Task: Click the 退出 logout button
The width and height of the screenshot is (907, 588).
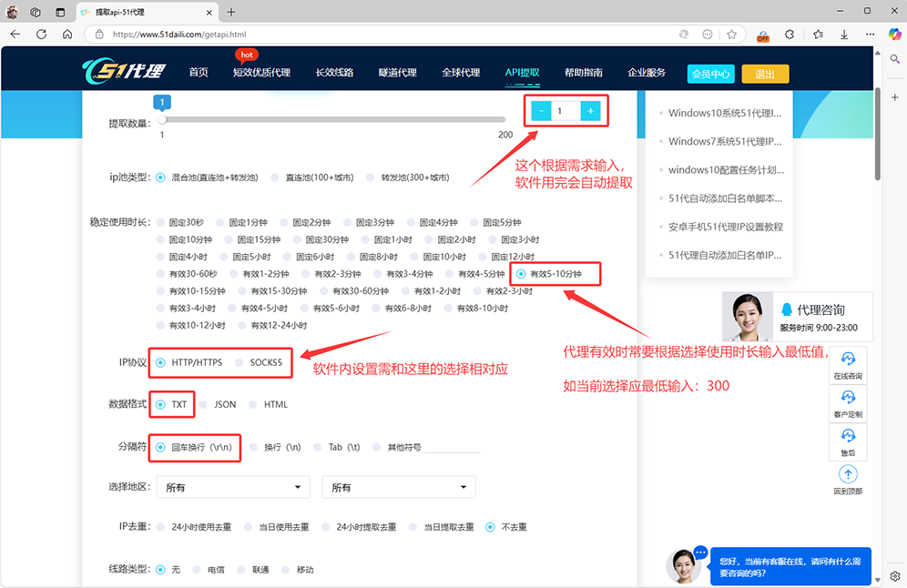Action: click(x=765, y=74)
